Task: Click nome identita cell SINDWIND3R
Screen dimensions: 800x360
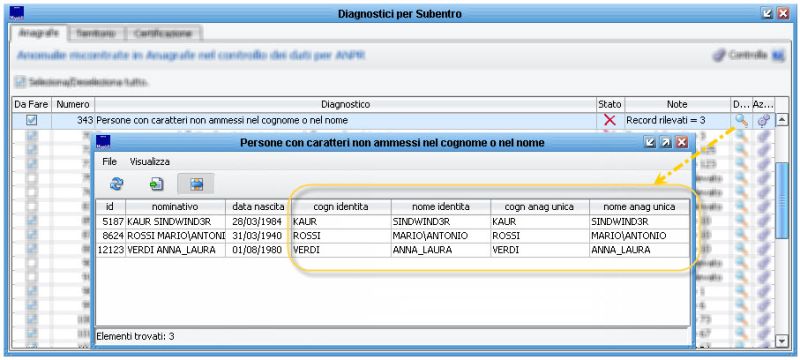Action: (x=441, y=222)
